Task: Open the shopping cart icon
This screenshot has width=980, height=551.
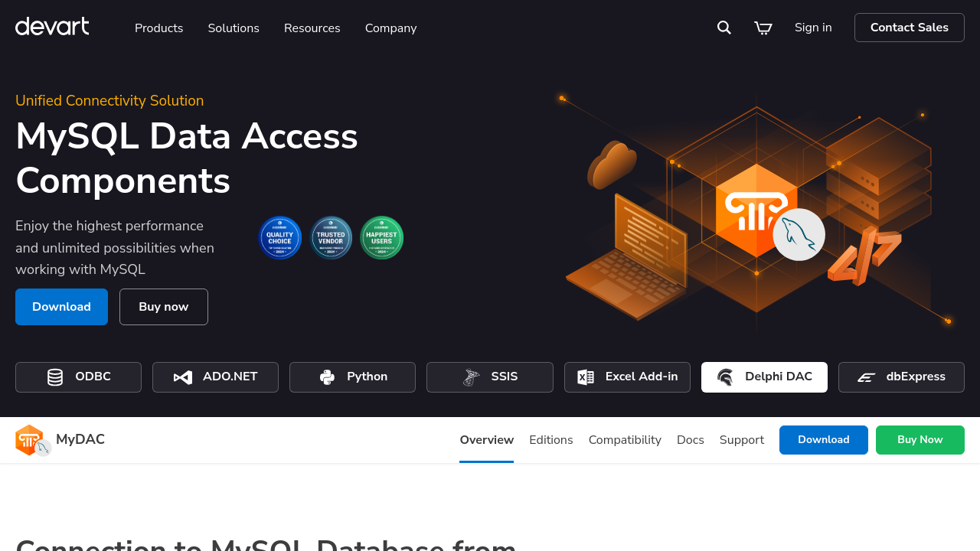Action: click(x=763, y=28)
